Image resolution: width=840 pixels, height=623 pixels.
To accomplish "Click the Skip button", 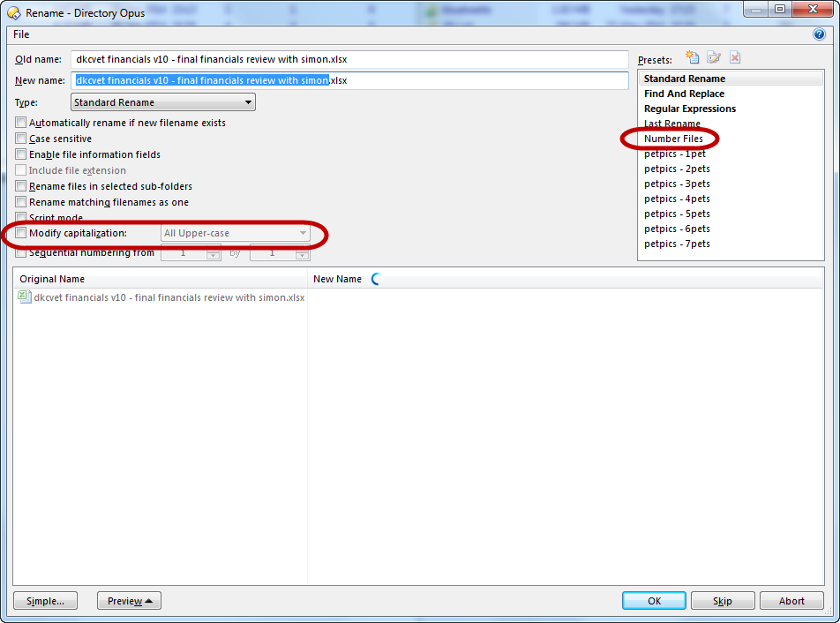I will pos(723,601).
